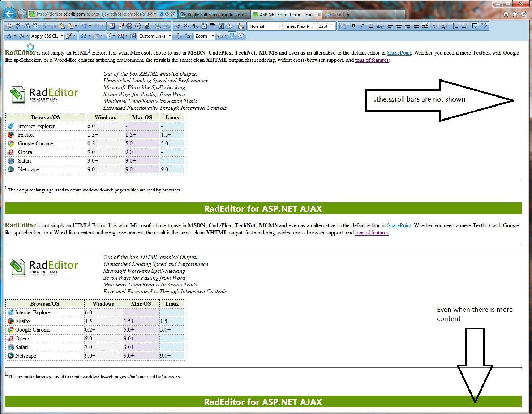Screen dimensions: 532x414
Task: Toggle Italic formatting
Action: click(362, 26)
